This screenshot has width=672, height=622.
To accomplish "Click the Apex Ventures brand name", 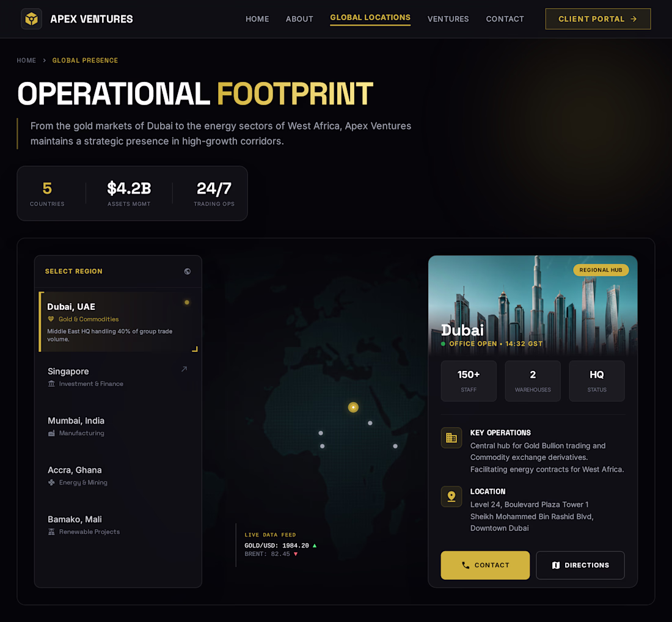I will click(92, 19).
